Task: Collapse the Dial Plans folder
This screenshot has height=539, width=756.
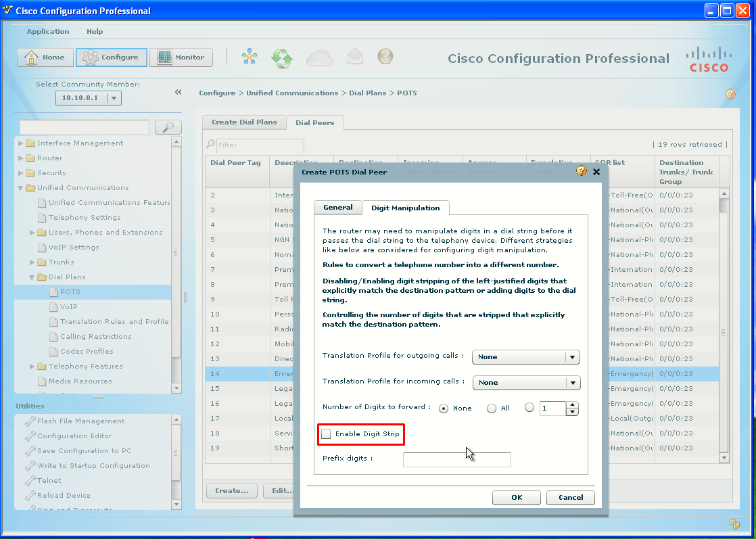Action: point(32,277)
